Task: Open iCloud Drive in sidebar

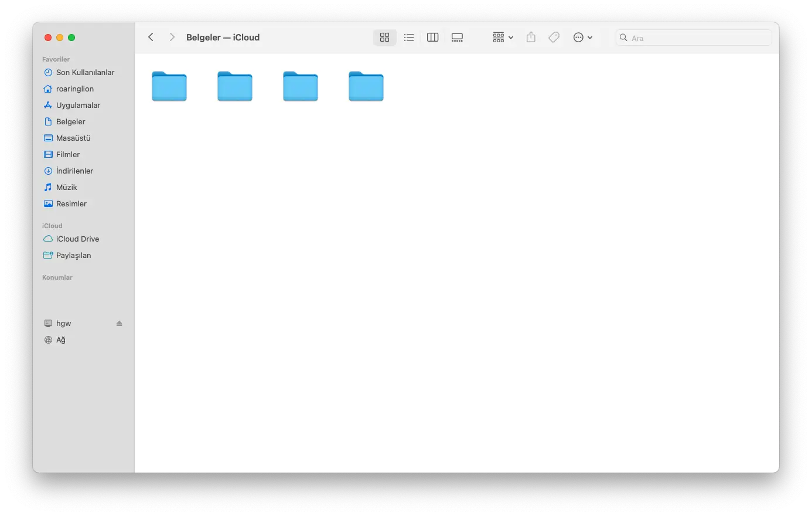Action: 83,239
